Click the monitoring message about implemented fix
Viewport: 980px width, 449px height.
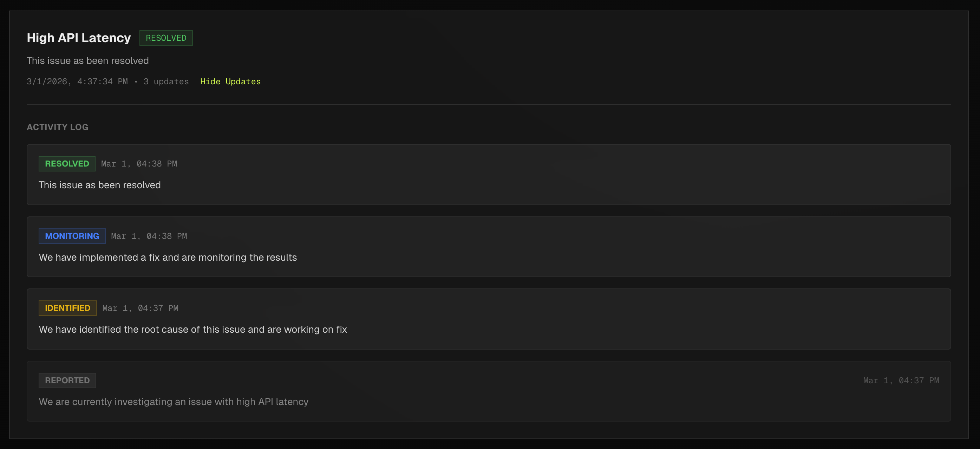pyautogui.click(x=168, y=257)
